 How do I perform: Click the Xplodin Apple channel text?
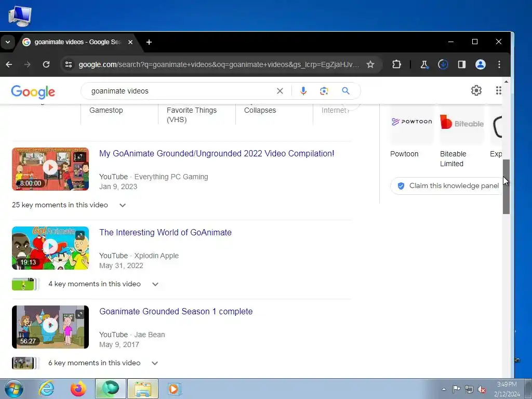(x=156, y=256)
